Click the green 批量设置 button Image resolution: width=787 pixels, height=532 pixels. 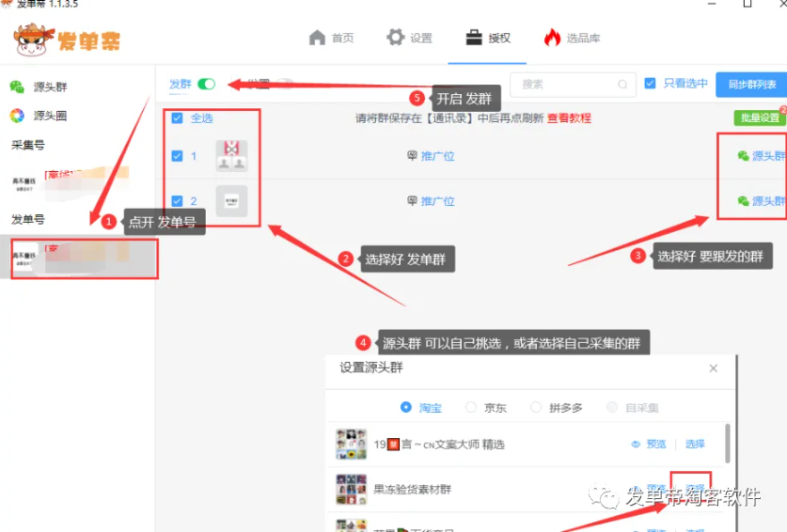tap(760, 117)
